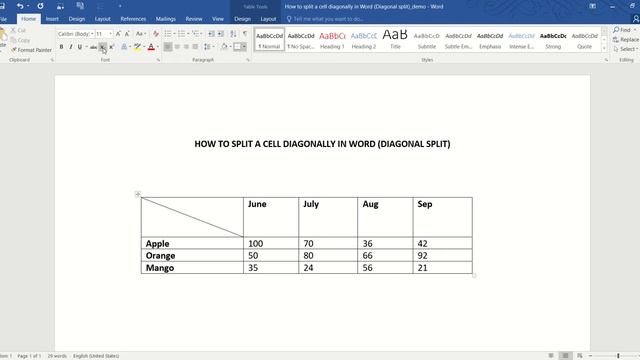The width and height of the screenshot is (640, 360).
Task: Click Tell me what you want search box
Action: click(324, 19)
